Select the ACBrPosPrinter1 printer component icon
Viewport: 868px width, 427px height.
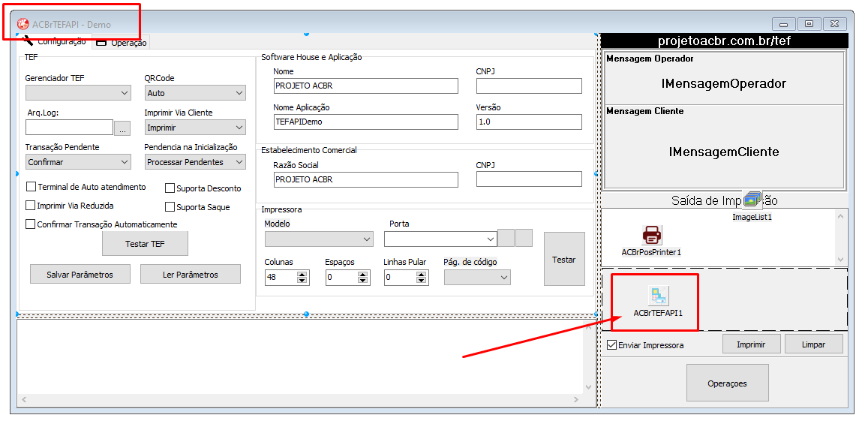651,235
